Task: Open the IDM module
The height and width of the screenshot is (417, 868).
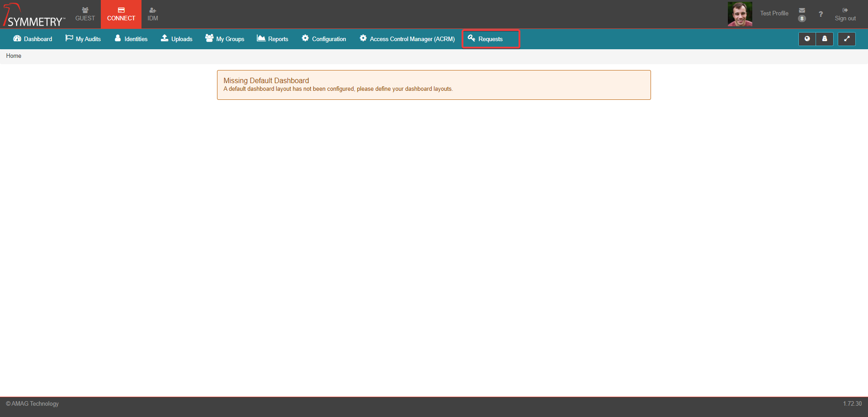Action: [x=153, y=14]
